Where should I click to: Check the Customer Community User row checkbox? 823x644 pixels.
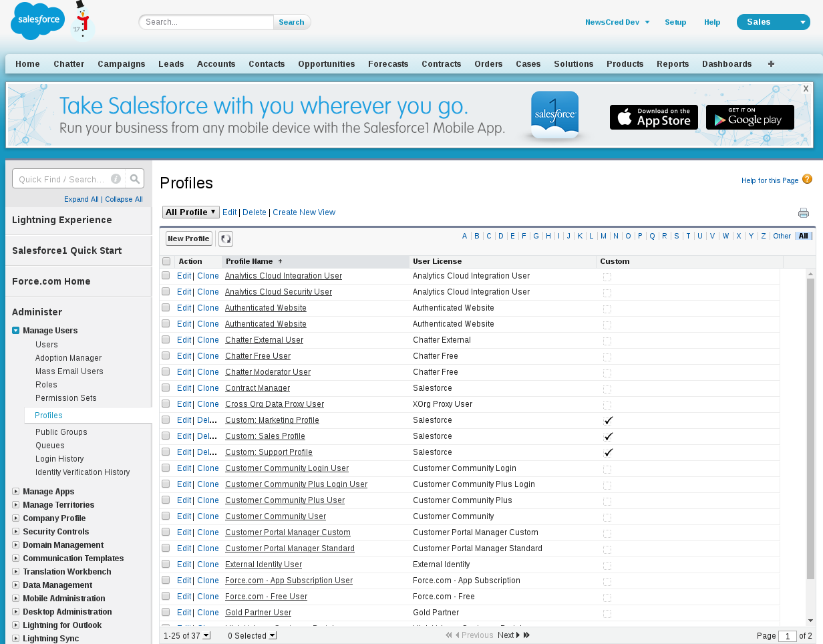[166, 516]
